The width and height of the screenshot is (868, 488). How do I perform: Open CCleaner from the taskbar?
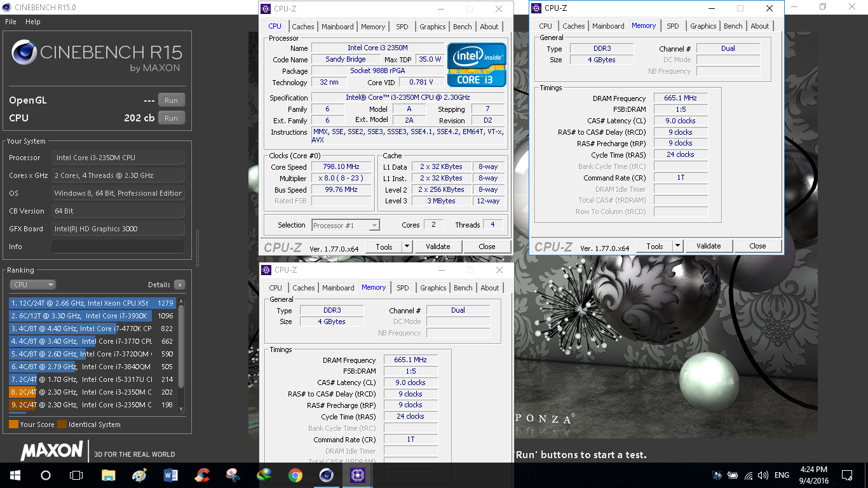click(202, 475)
